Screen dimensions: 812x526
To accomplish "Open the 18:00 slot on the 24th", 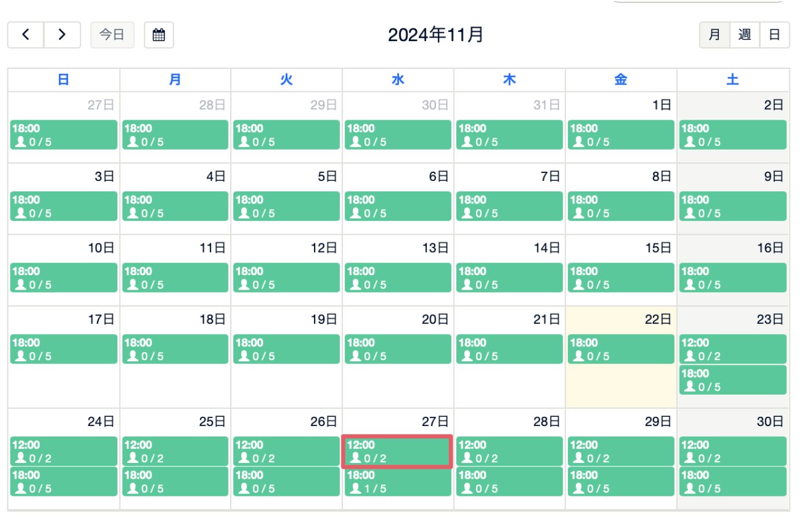I will click(64, 481).
